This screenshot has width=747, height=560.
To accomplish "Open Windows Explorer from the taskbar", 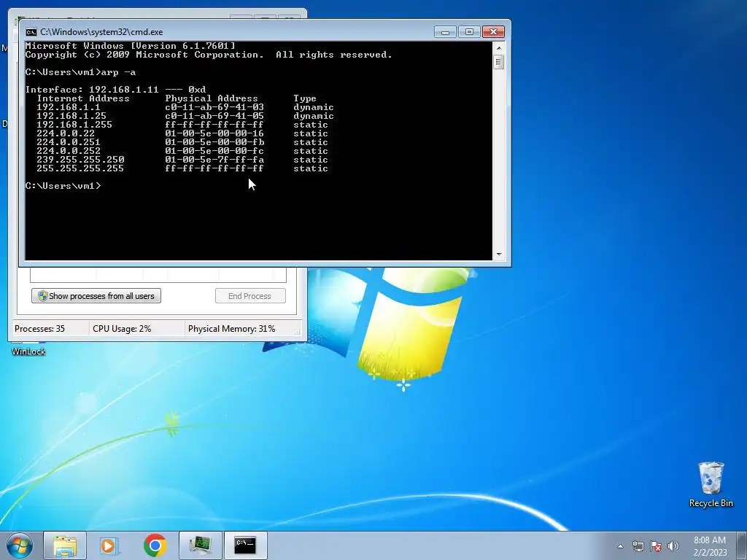I will coord(65,545).
